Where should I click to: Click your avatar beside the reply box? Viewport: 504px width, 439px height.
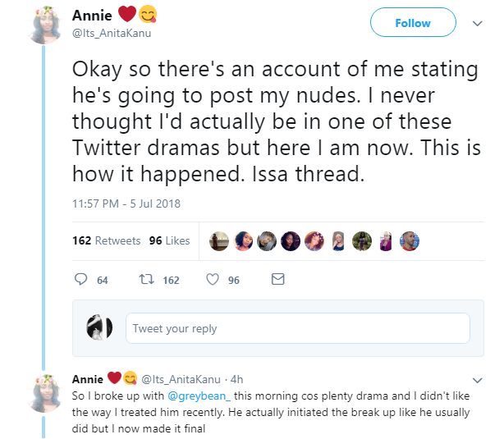(x=99, y=328)
